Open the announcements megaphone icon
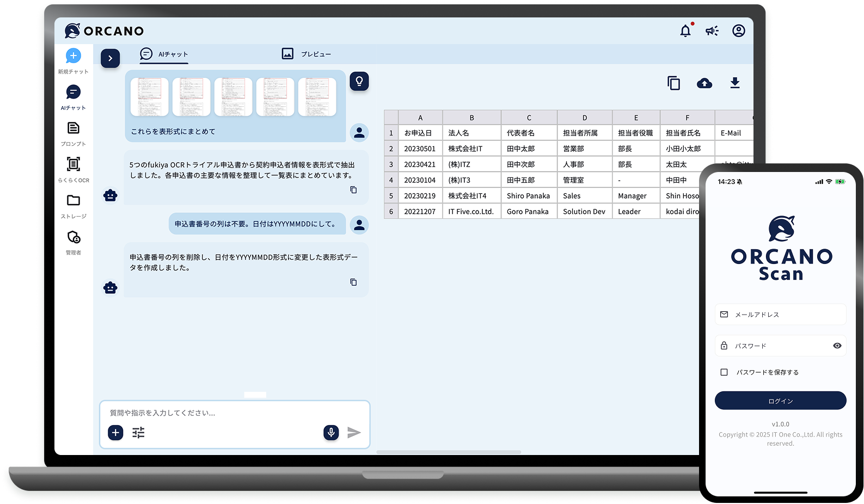The image size is (864, 504). [712, 31]
